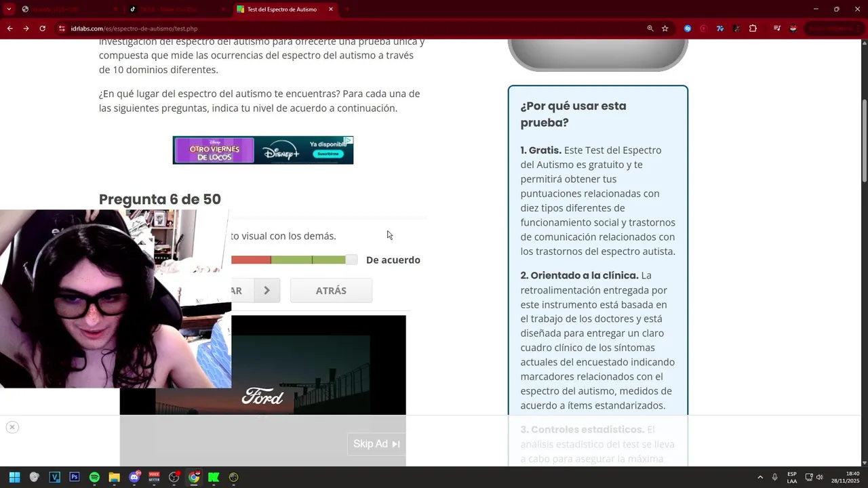
Task: Open site information icon in address bar
Action: 62,28
